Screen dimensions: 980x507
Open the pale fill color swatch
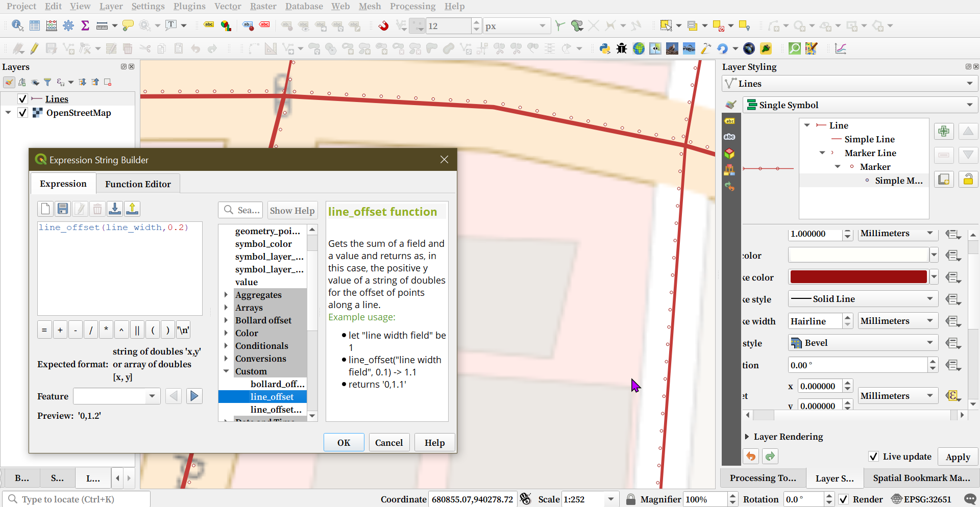click(858, 255)
